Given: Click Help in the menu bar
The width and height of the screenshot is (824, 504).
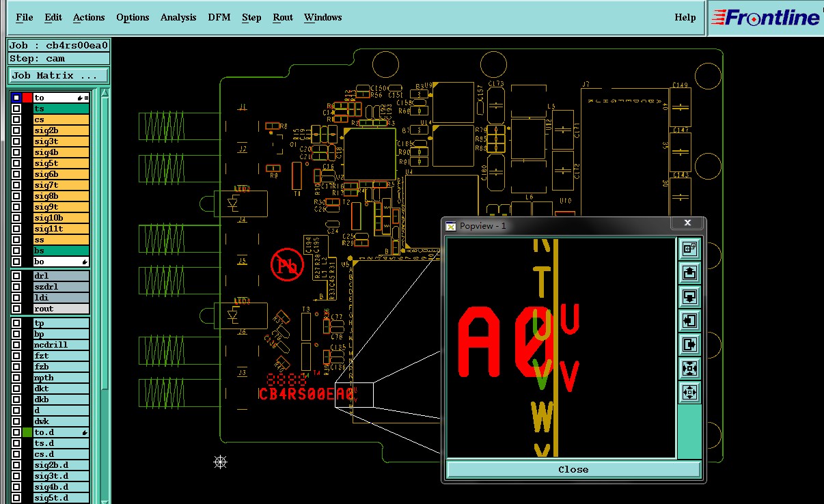Looking at the screenshot, I should click(685, 17).
